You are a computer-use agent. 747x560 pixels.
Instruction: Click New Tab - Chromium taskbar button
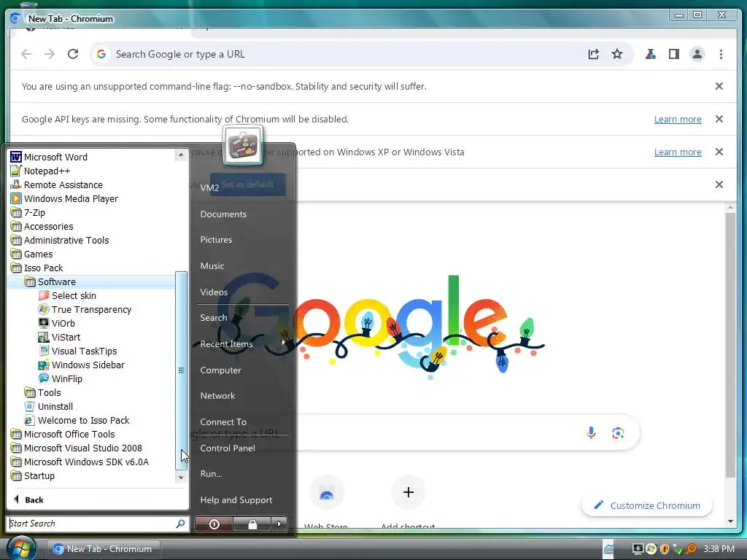click(x=104, y=549)
